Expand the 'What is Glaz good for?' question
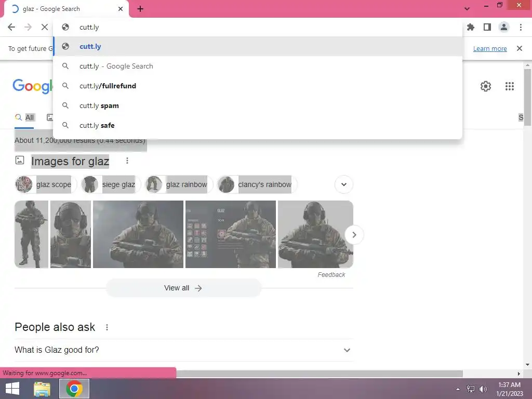The image size is (532, 399). 183,350
